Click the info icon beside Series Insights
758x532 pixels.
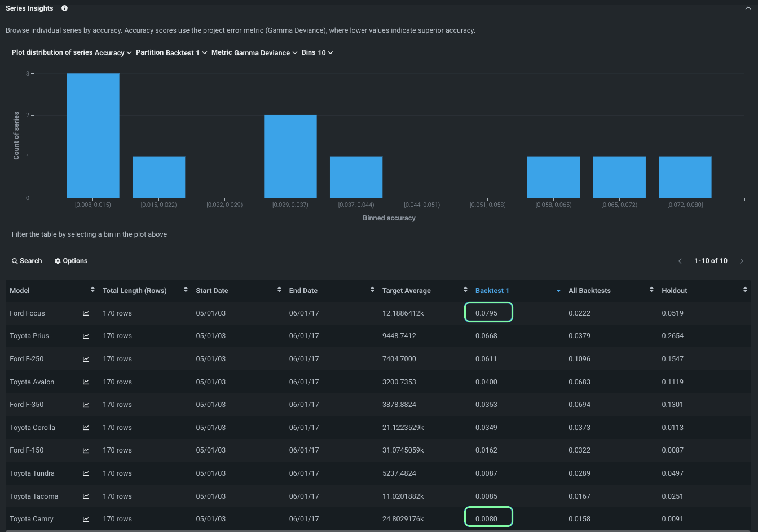pyautogui.click(x=64, y=8)
